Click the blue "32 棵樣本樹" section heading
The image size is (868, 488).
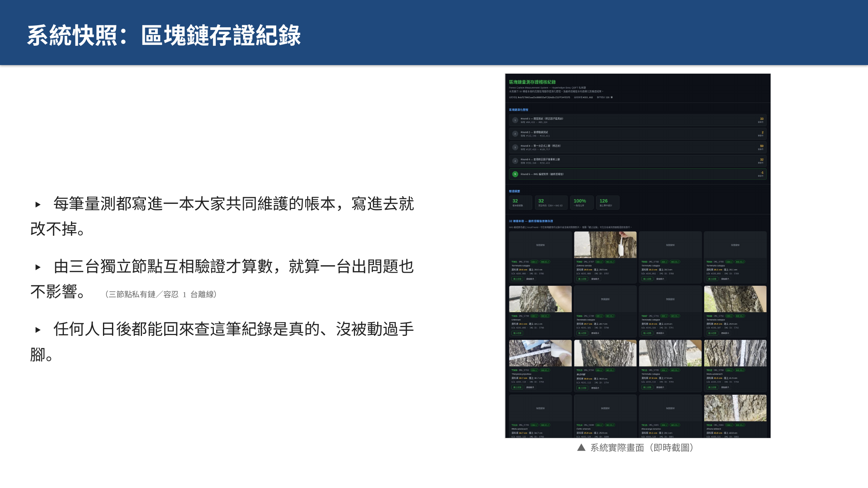click(531, 221)
